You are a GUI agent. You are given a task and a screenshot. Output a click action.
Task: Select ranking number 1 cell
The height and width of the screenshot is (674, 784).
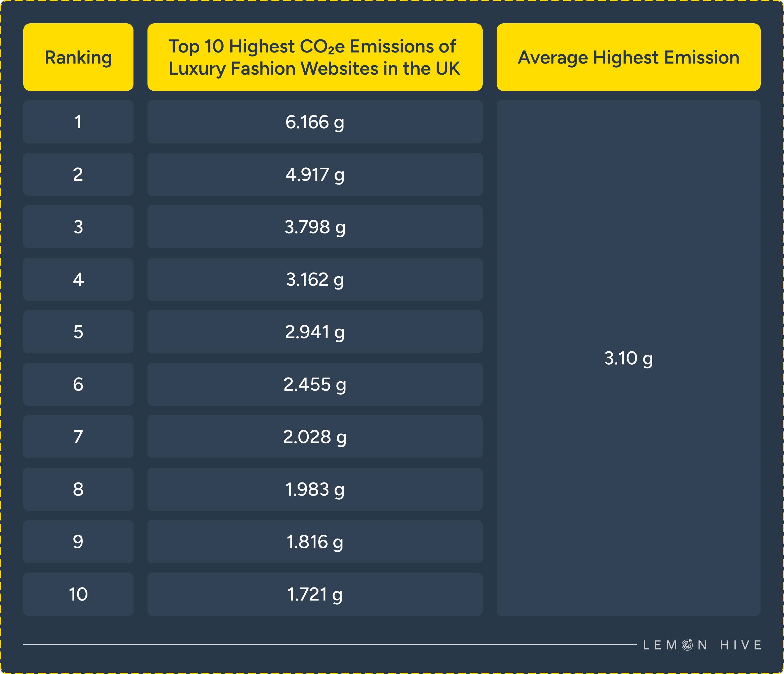pos(78,122)
